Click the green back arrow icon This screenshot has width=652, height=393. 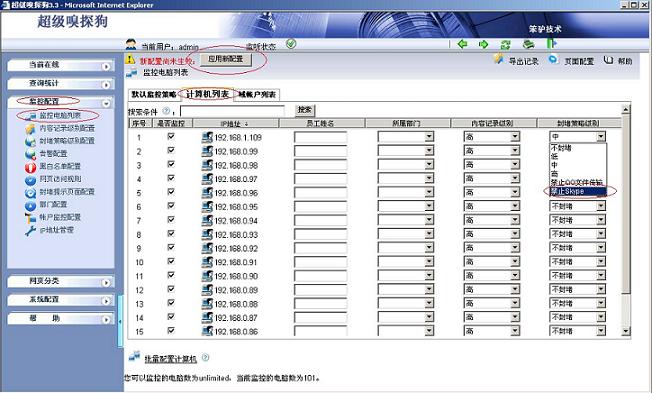(462, 44)
